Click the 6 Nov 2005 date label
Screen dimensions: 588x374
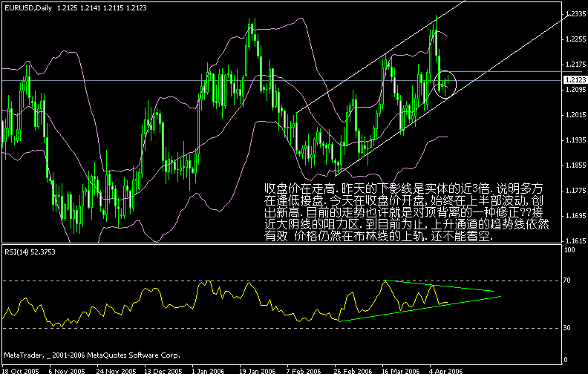pyautogui.click(x=67, y=371)
